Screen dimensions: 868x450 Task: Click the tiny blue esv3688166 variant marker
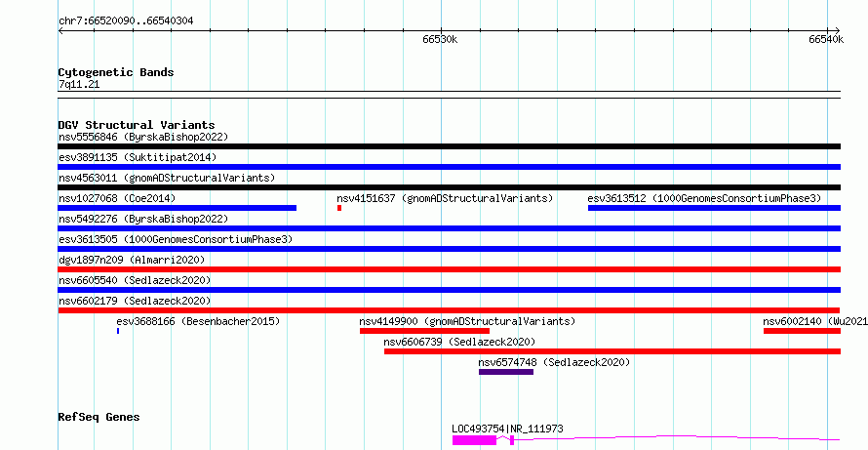(x=118, y=331)
